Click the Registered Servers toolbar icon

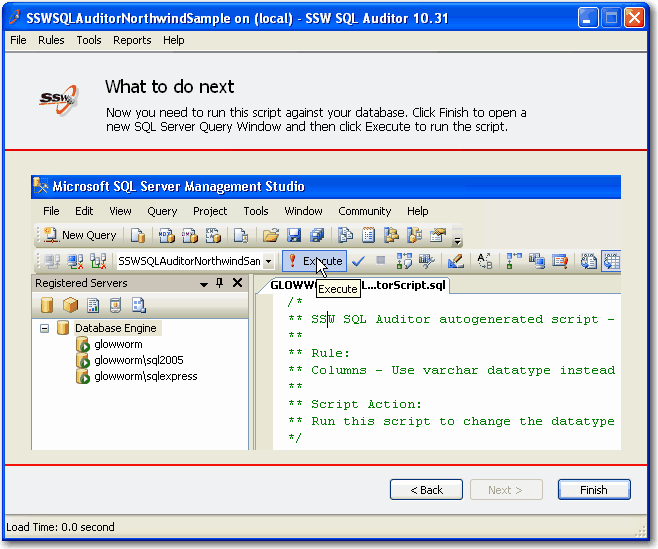click(345, 235)
